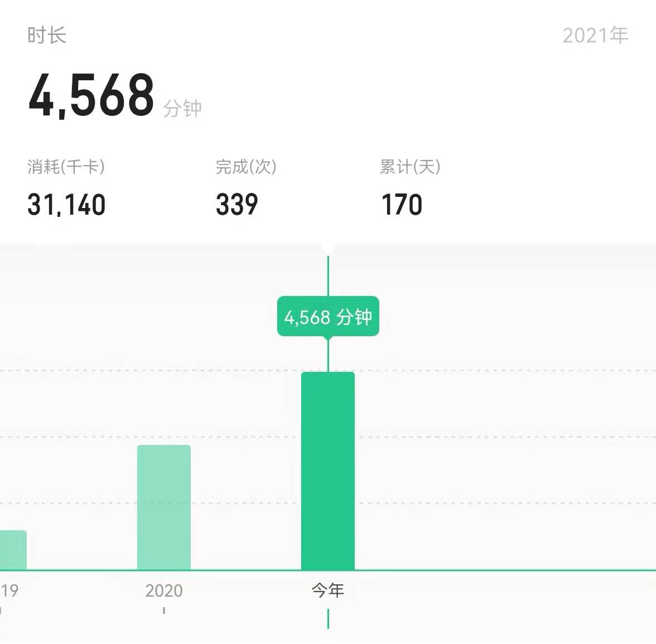Click the green 4,568 分钟 tooltip bubble
This screenshot has height=644, width=656.
[x=328, y=317]
